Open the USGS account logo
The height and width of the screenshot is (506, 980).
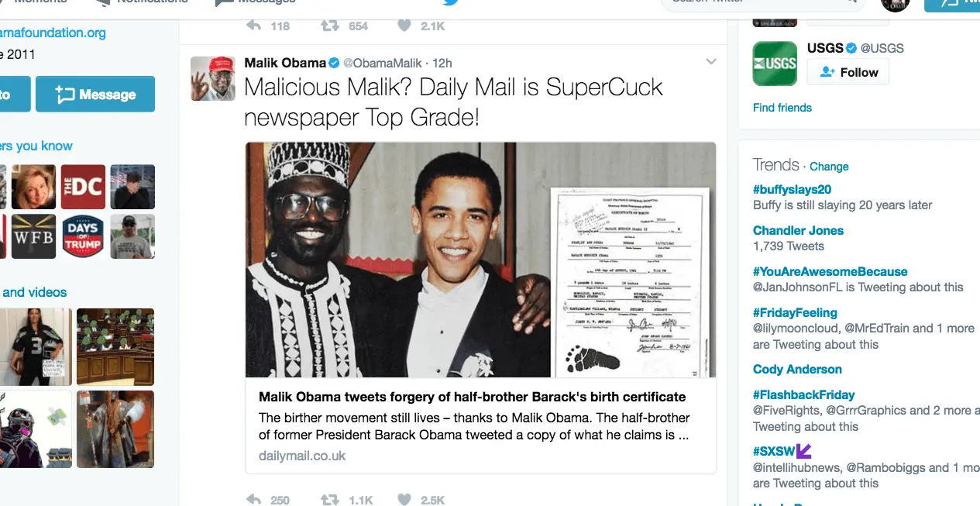coord(775,64)
